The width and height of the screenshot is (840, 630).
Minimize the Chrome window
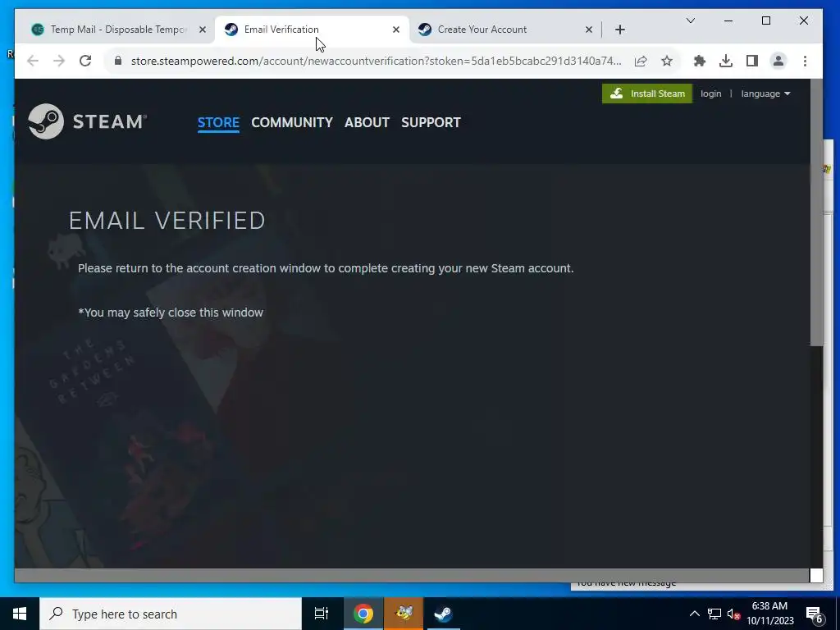(728, 21)
